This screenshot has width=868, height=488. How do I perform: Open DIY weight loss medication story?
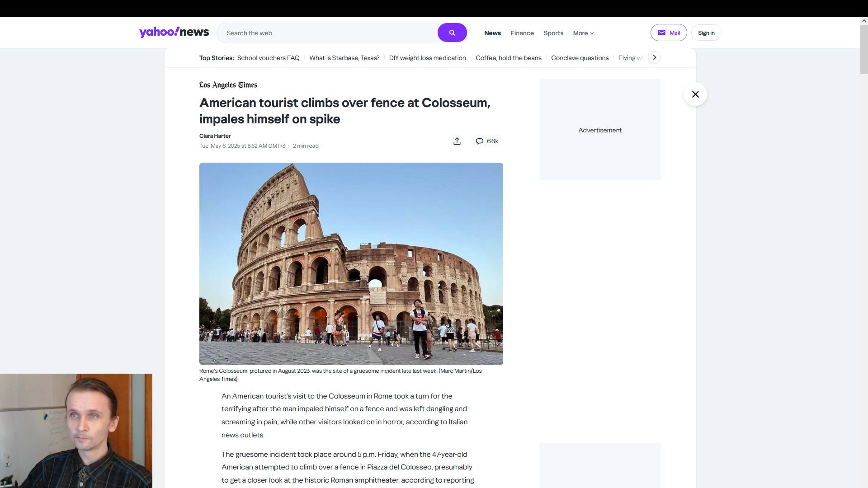point(427,58)
